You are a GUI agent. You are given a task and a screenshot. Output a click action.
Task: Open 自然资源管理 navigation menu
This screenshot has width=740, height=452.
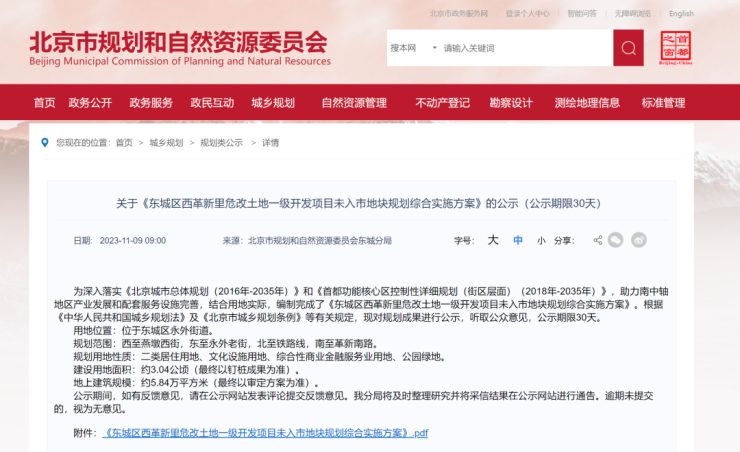(x=354, y=103)
